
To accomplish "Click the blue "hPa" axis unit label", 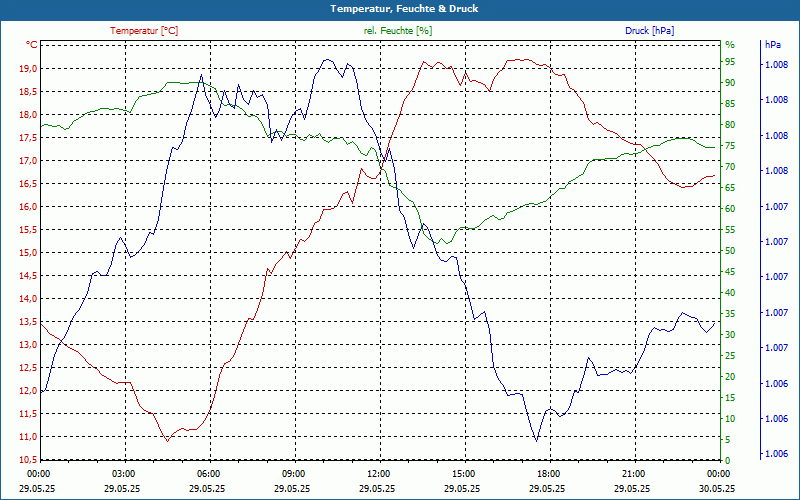I will click(772, 45).
